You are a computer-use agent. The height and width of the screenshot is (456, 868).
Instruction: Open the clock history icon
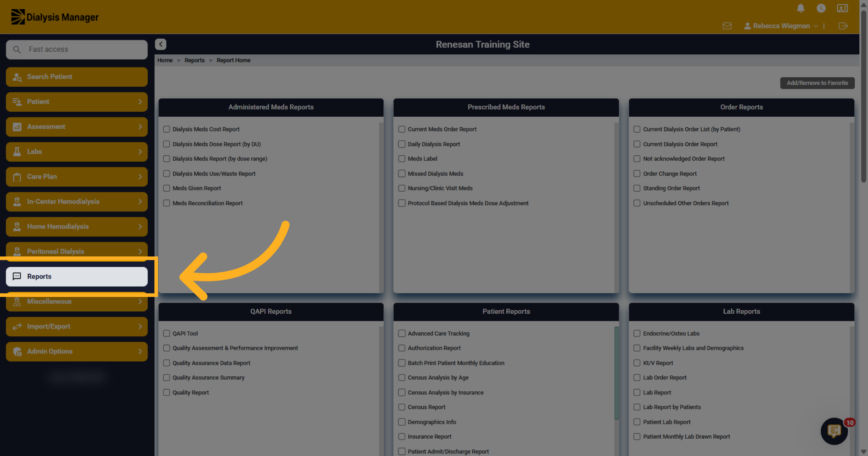[821, 8]
